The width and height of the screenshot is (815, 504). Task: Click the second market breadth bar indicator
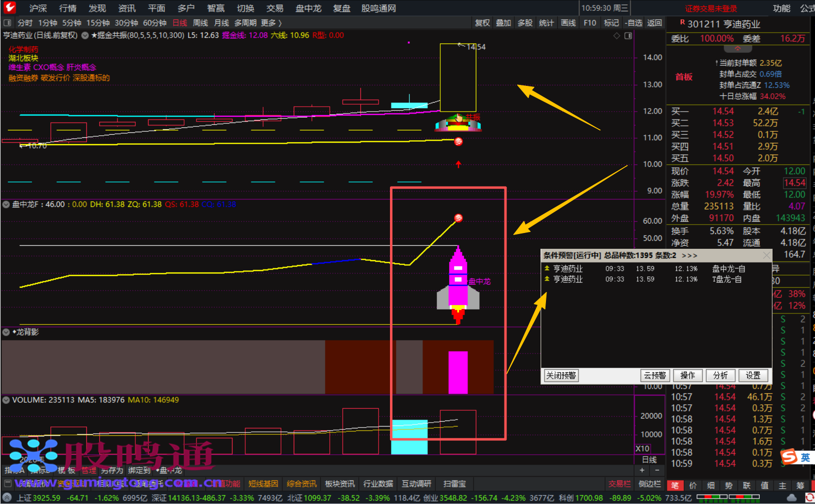tap(744, 498)
